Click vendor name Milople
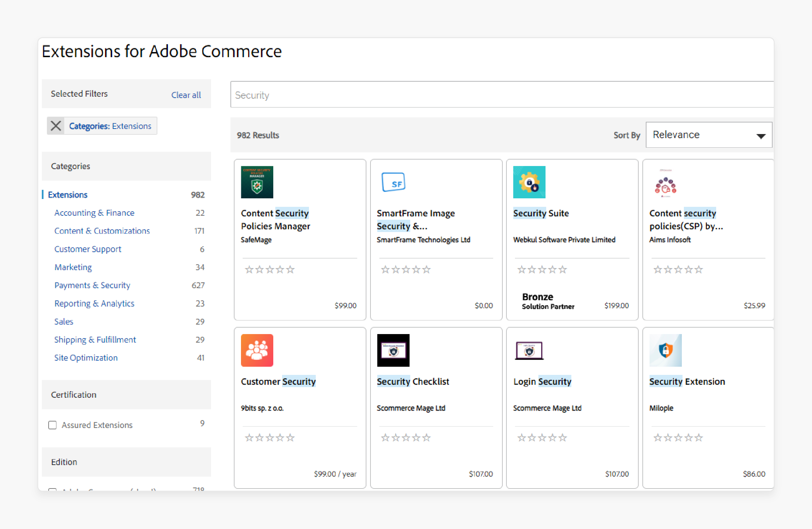The image size is (812, 529). coord(661,408)
